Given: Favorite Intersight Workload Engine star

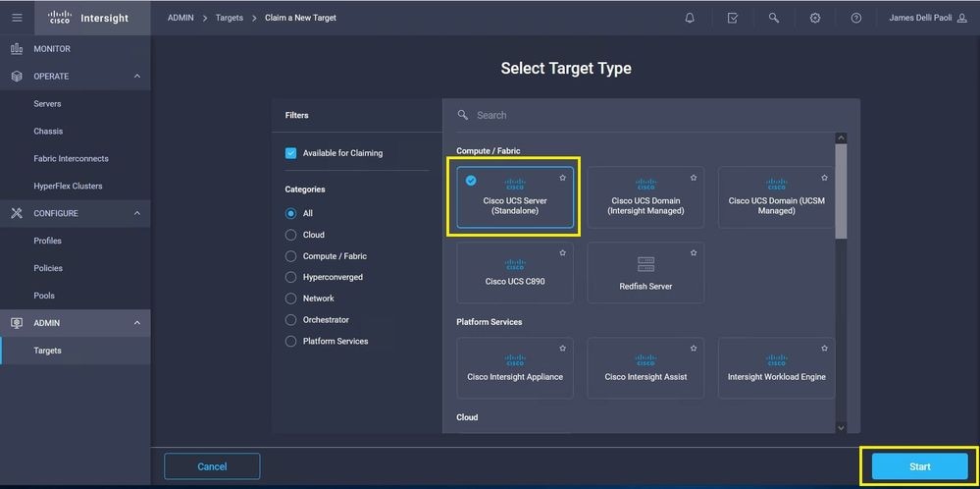Looking at the screenshot, I should click(824, 348).
